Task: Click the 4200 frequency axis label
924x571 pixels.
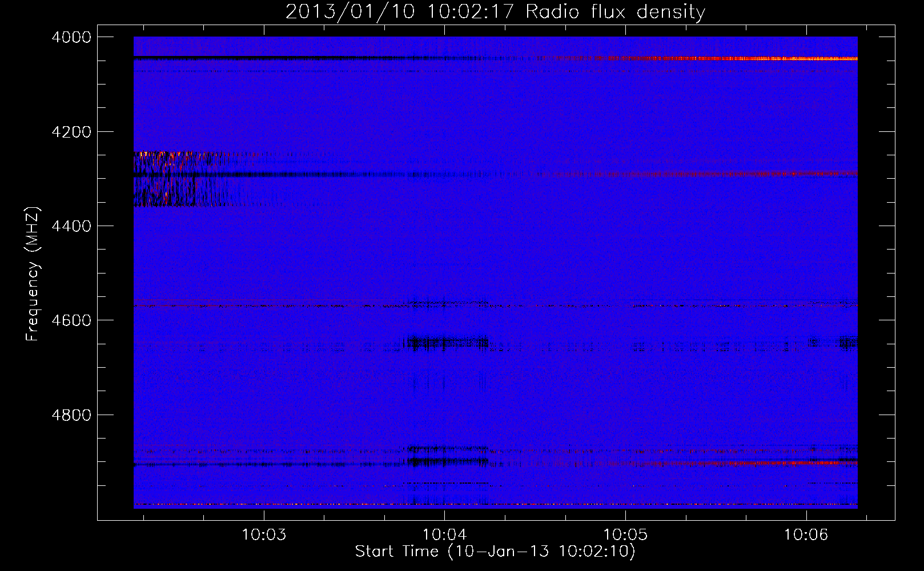Action: pos(71,132)
